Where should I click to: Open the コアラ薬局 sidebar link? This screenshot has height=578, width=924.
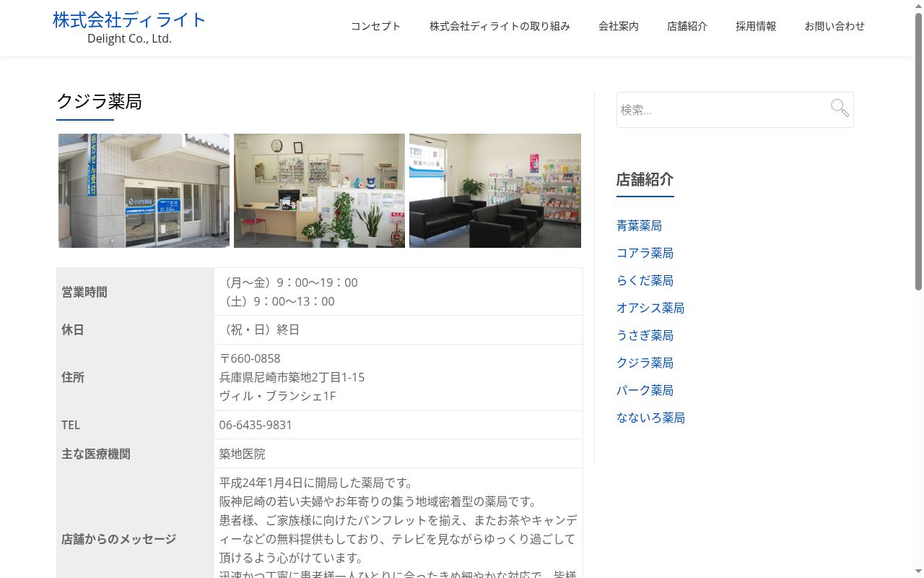click(x=645, y=253)
